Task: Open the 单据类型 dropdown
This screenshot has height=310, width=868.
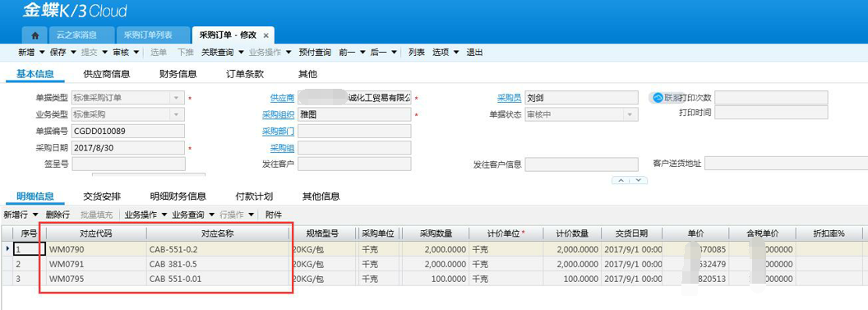Action: [177, 98]
